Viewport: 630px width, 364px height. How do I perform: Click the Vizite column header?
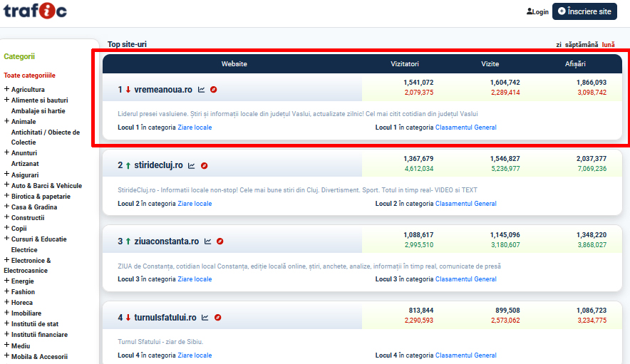490,64
